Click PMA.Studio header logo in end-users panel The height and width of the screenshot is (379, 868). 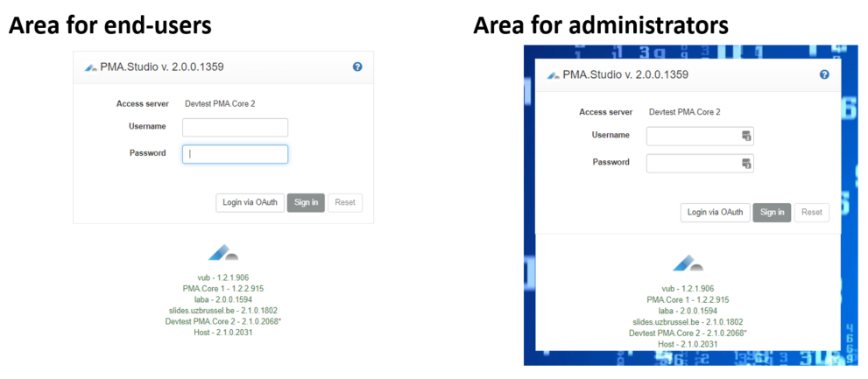(x=90, y=67)
